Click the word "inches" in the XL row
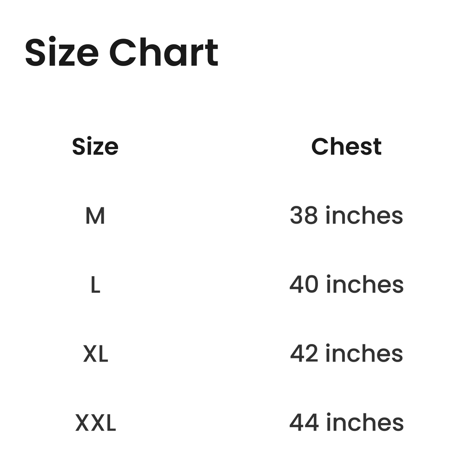476x476 pixels. coord(364,354)
